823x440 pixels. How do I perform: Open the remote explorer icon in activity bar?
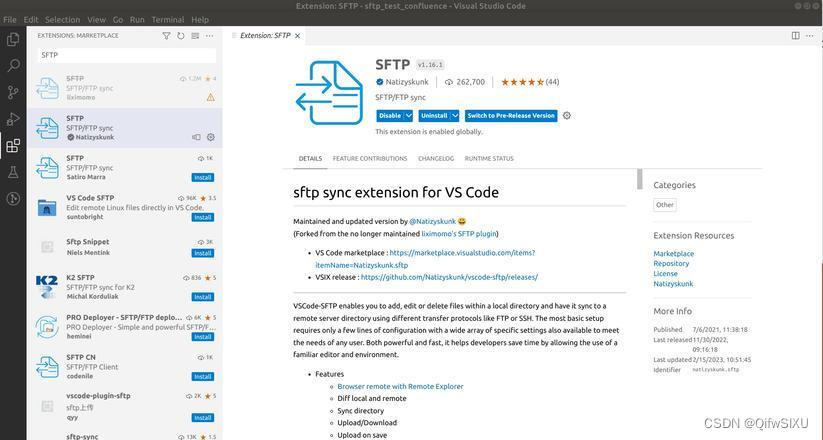[13, 198]
